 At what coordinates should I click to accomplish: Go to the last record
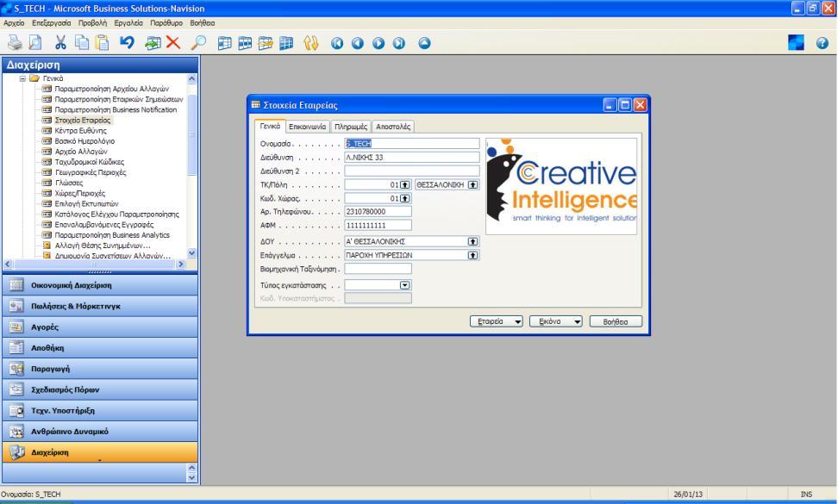coord(399,43)
